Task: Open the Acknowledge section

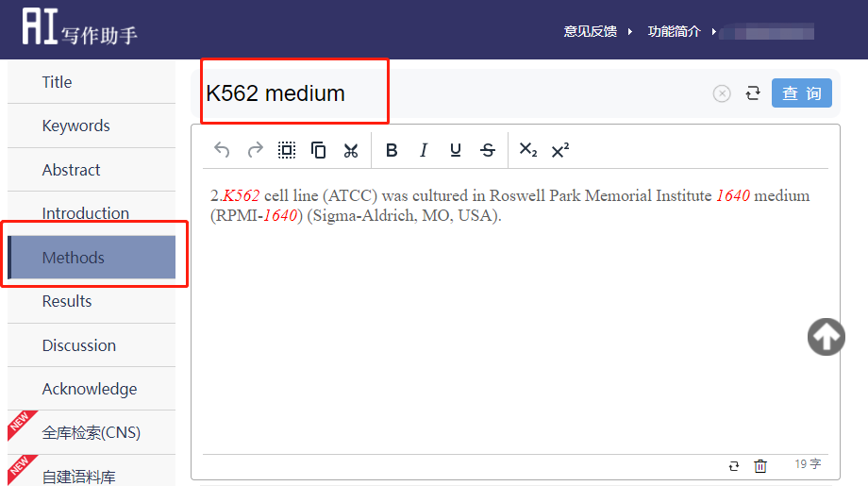Action: 92,389
